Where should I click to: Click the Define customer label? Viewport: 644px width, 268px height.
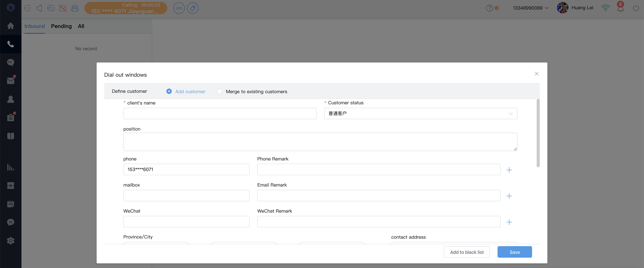129,91
